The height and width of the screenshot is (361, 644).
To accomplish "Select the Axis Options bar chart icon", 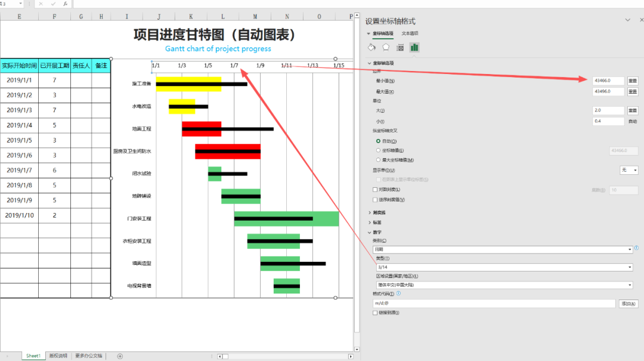I will tap(414, 47).
